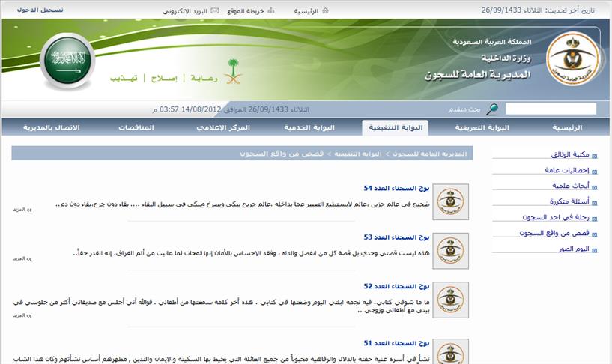612x364 pixels.
Task: Click the search magnifying glass icon
Action: tap(491, 109)
